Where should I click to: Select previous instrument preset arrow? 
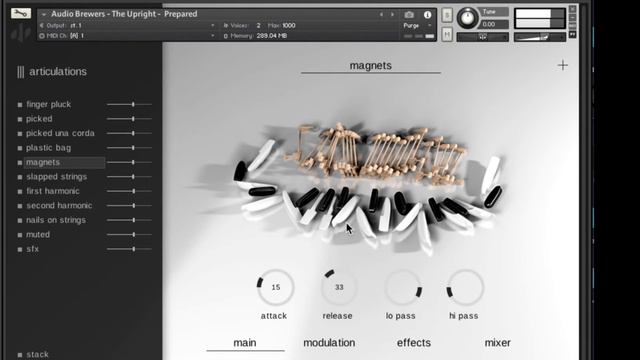tap(381, 14)
